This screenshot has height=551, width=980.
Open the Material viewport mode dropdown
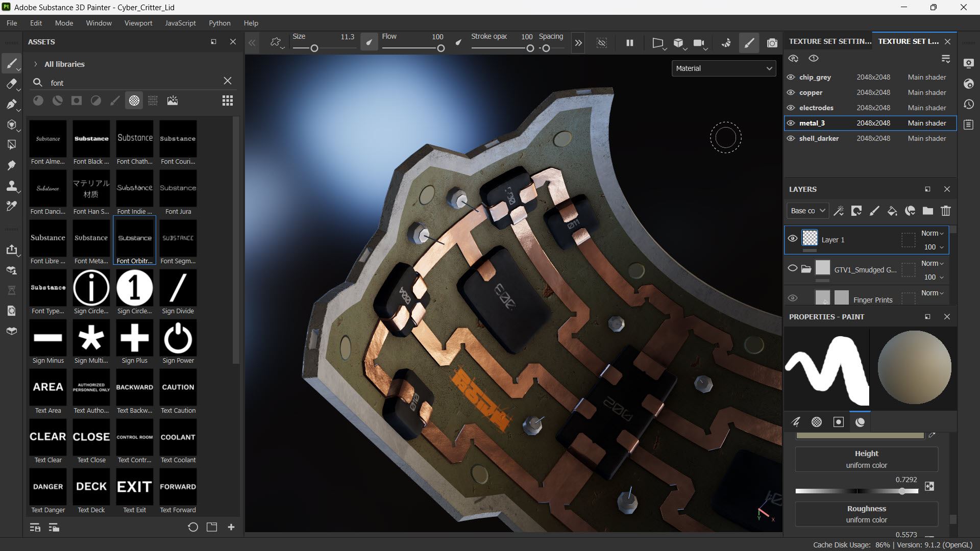(x=723, y=68)
